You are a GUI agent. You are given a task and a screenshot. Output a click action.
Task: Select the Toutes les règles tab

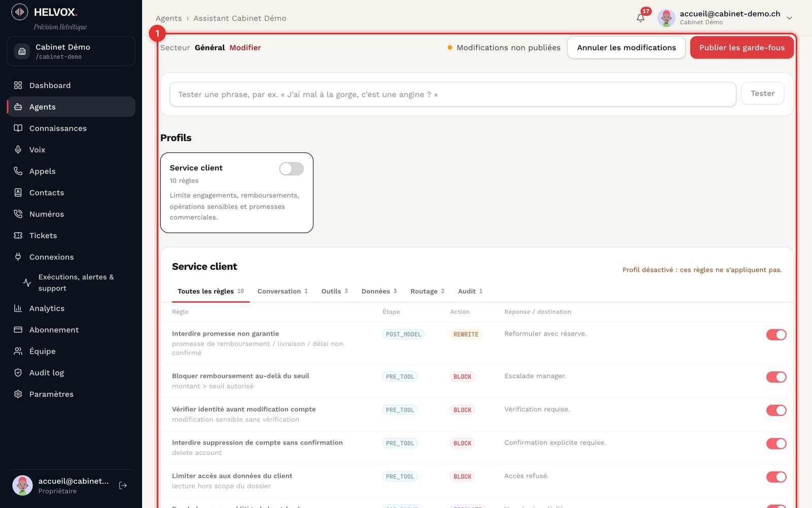(211, 292)
